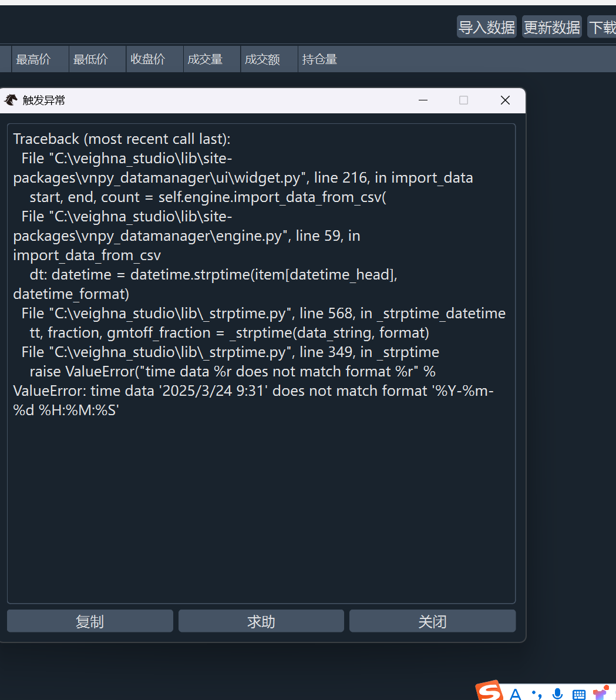Click Sogou voice input microphone icon

[x=557, y=694]
